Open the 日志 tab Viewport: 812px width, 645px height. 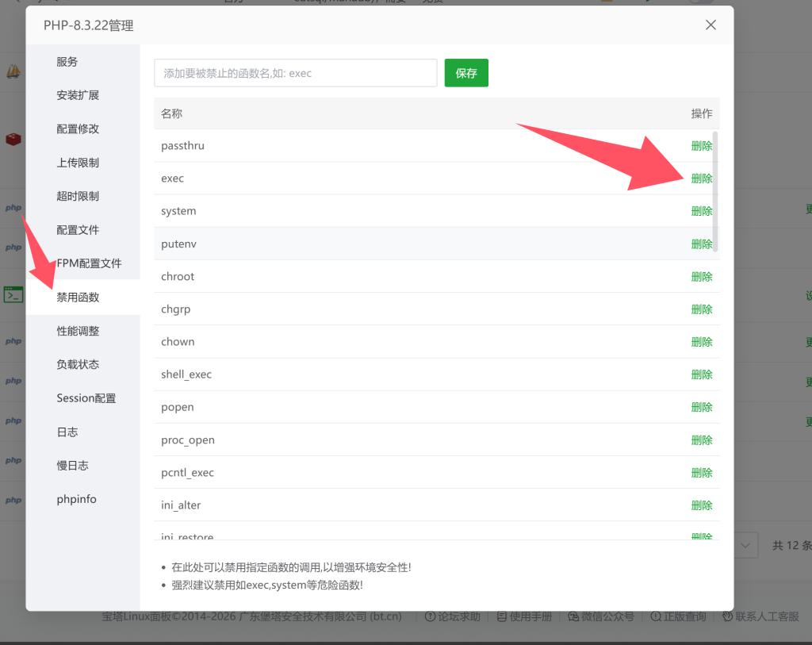(67, 432)
